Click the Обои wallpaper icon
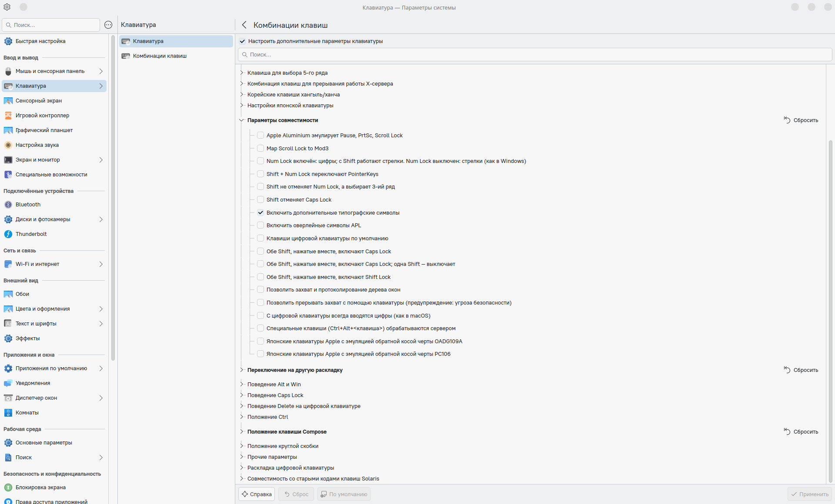This screenshot has height=504, width=835. coord(8,294)
